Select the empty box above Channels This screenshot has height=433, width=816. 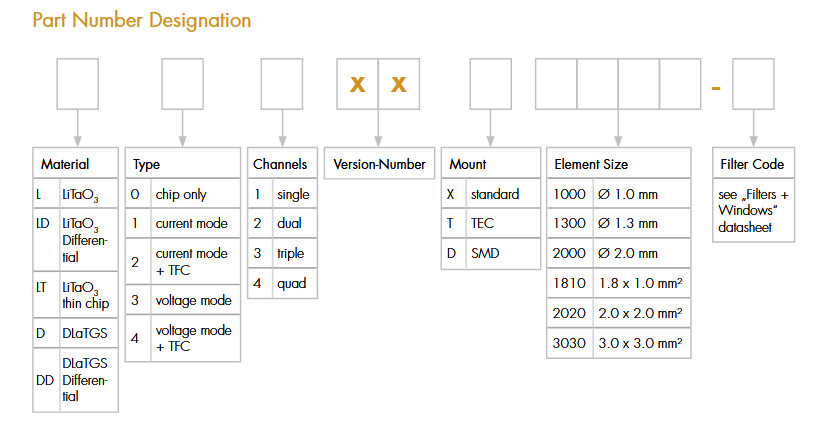[281, 84]
